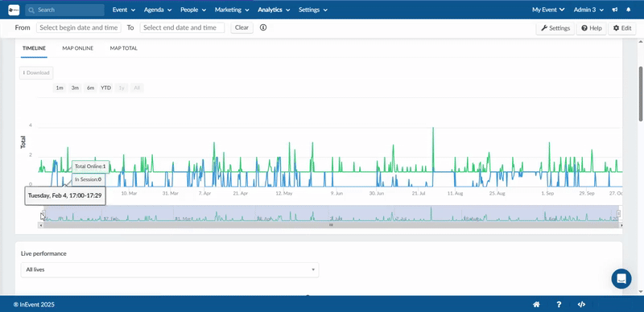Click the navigator scroll right arrow
Image resolution: width=644 pixels, height=312 pixels.
pyautogui.click(x=621, y=225)
